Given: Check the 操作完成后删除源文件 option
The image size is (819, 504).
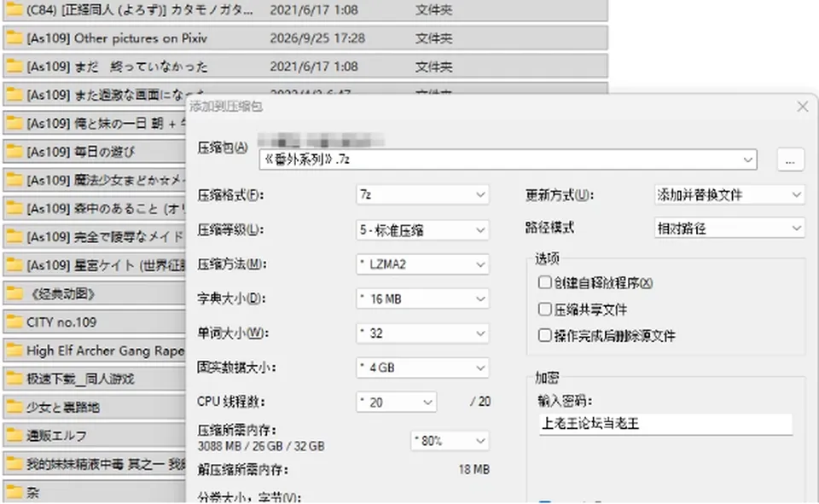Looking at the screenshot, I should coord(545,335).
